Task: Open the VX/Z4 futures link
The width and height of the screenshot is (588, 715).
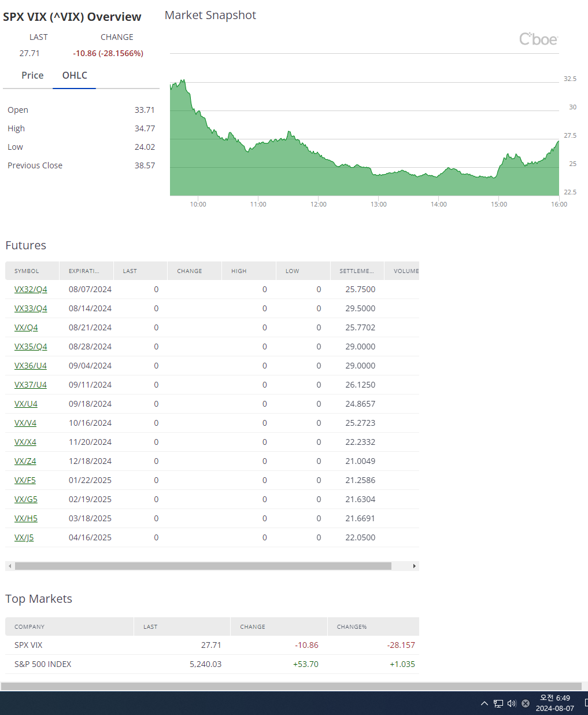Action: (25, 461)
